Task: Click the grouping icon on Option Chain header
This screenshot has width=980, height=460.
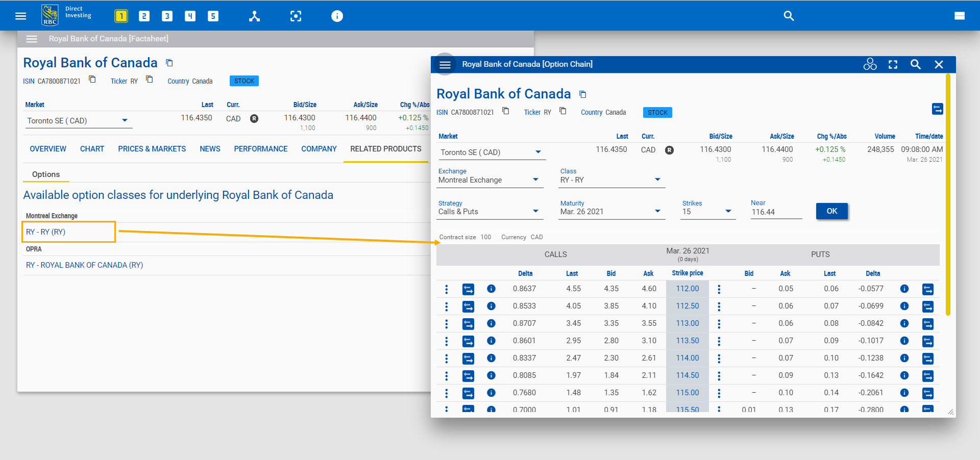Action: coord(870,64)
